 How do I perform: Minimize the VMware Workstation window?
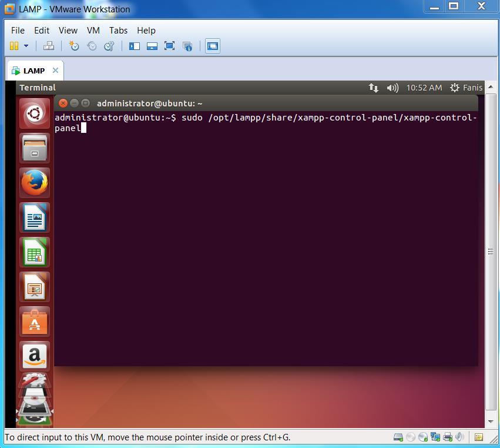pyautogui.click(x=434, y=6)
